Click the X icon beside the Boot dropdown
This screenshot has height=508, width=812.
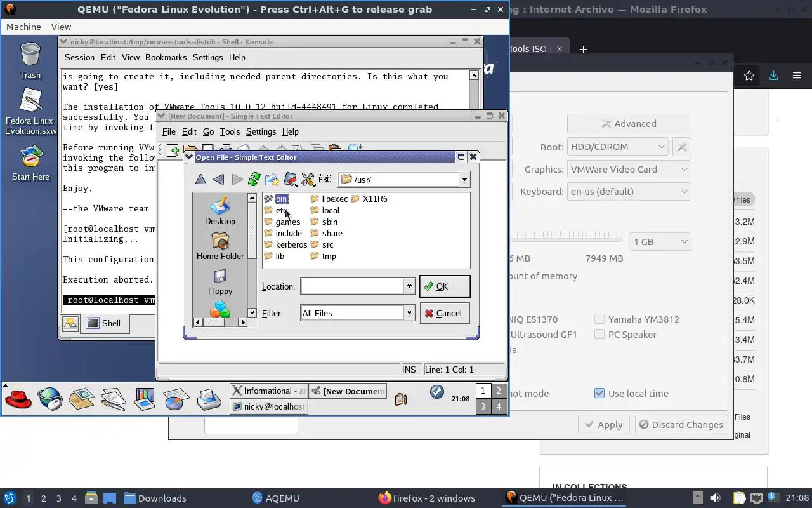click(682, 147)
